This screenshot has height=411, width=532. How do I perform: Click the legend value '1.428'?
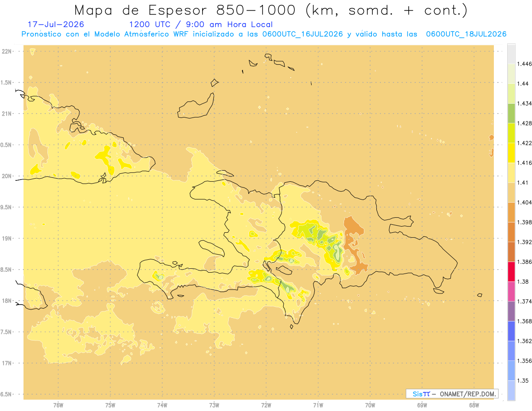(524, 123)
